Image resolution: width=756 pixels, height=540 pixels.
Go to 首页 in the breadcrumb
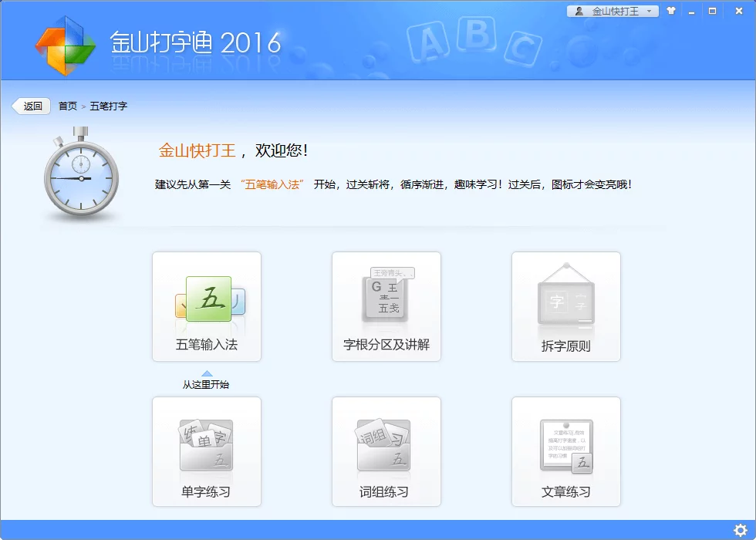[x=68, y=106]
